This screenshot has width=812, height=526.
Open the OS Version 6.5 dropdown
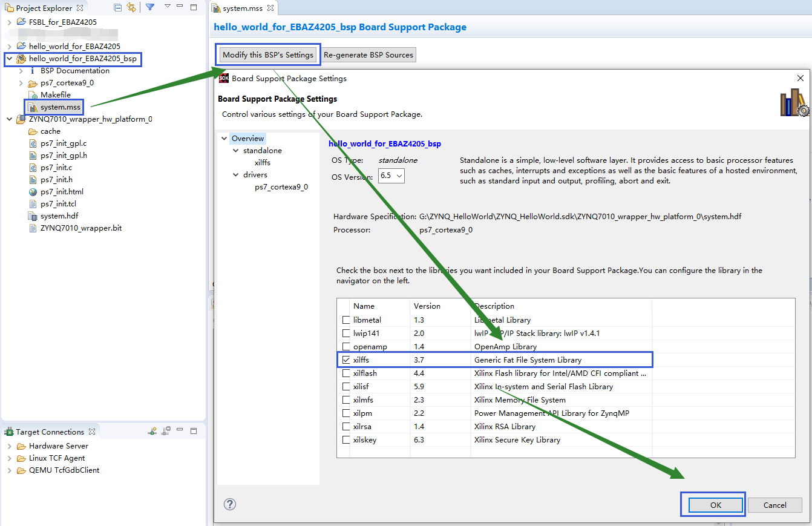pyautogui.click(x=391, y=176)
